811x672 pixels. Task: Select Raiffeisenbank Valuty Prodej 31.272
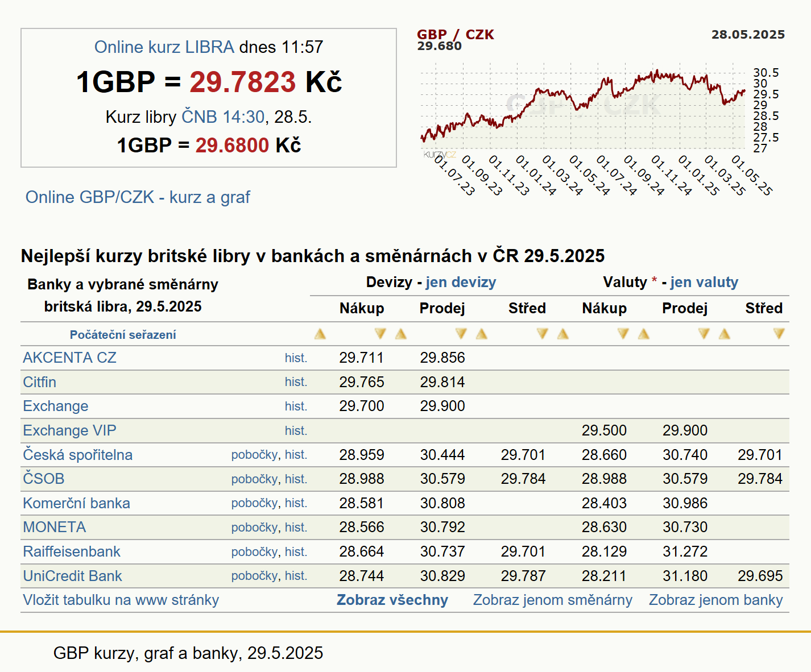685,551
